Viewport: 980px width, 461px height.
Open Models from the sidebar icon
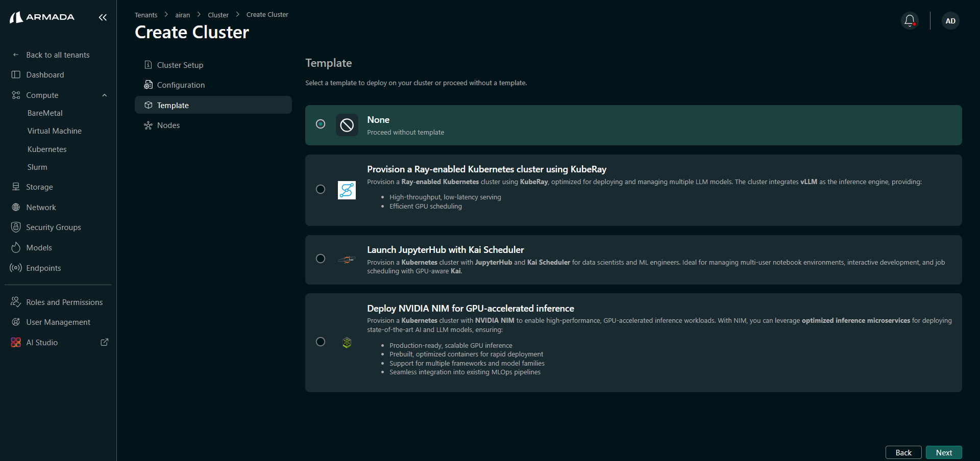pyautogui.click(x=16, y=247)
